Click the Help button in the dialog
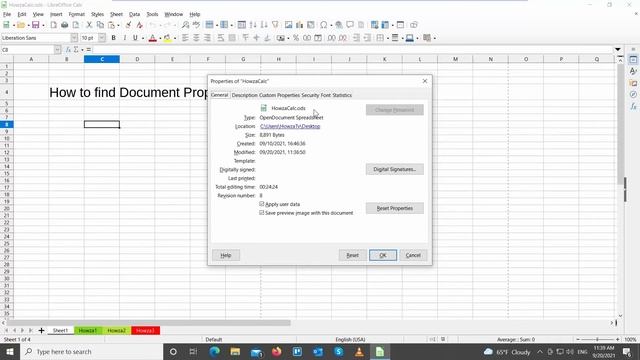 (x=226, y=255)
